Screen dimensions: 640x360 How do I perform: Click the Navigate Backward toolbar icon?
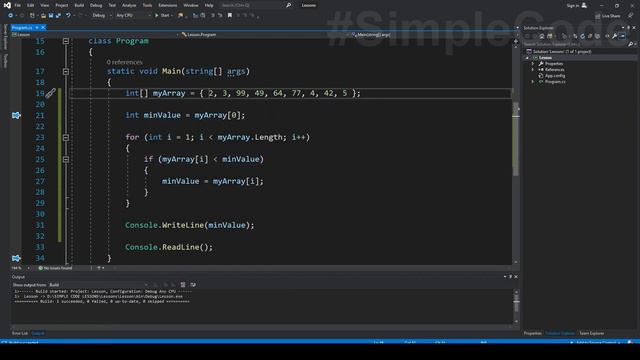click(x=11, y=16)
